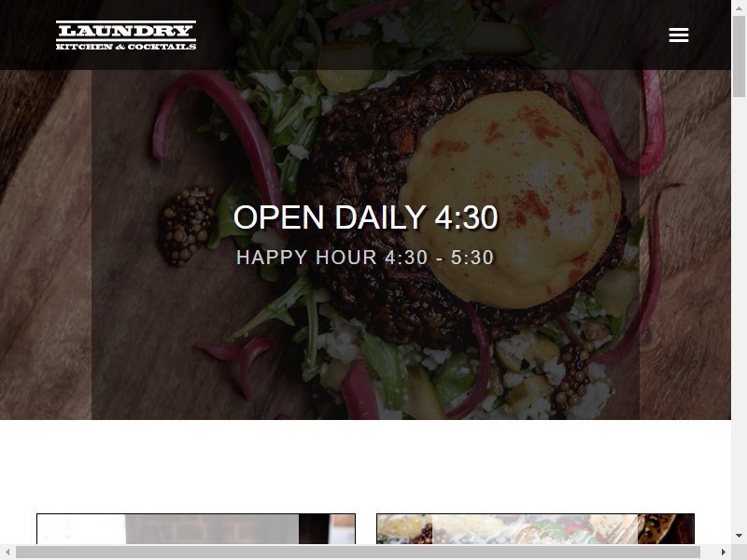The width and height of the screenshot is (747, 560).
Task: Open the hamburger navigation menu
Action: 679,35
